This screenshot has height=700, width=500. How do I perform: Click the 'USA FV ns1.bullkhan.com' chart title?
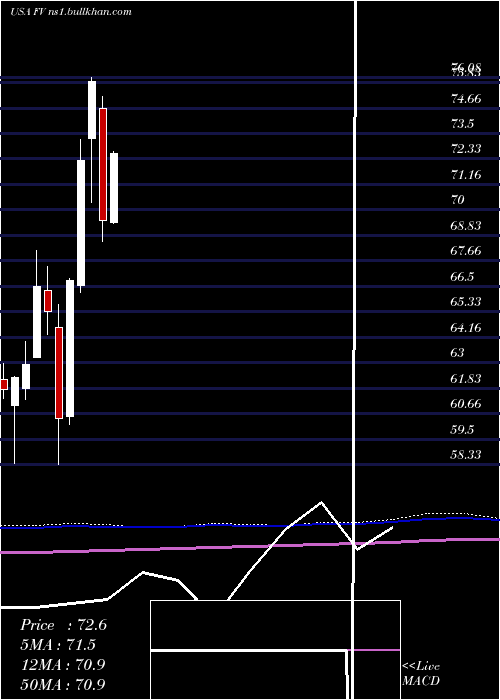(71, 12)
